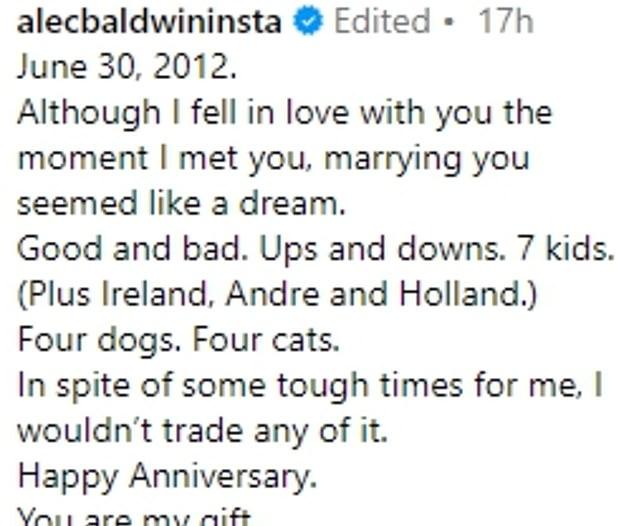Open the alecbaldwininsta profile username
Viewport: 634px width, 526px height.
(x=149, y=21)
